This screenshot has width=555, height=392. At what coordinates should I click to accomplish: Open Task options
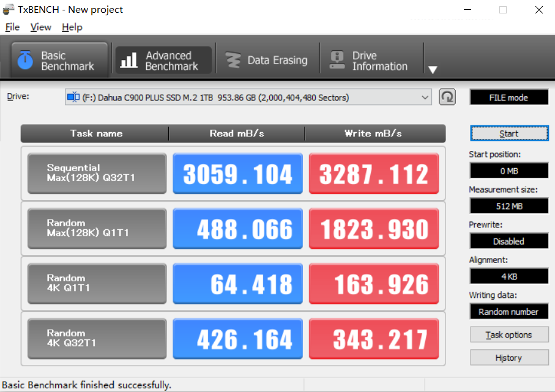point(509,335)
